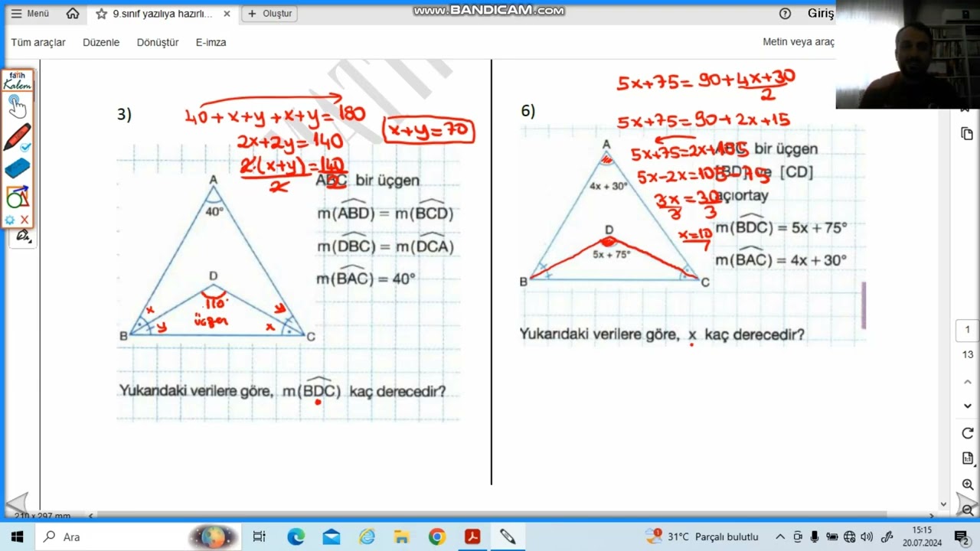Open the shapes drawing tool
Viewport: 980px width, 551px height.
[17, 197]
